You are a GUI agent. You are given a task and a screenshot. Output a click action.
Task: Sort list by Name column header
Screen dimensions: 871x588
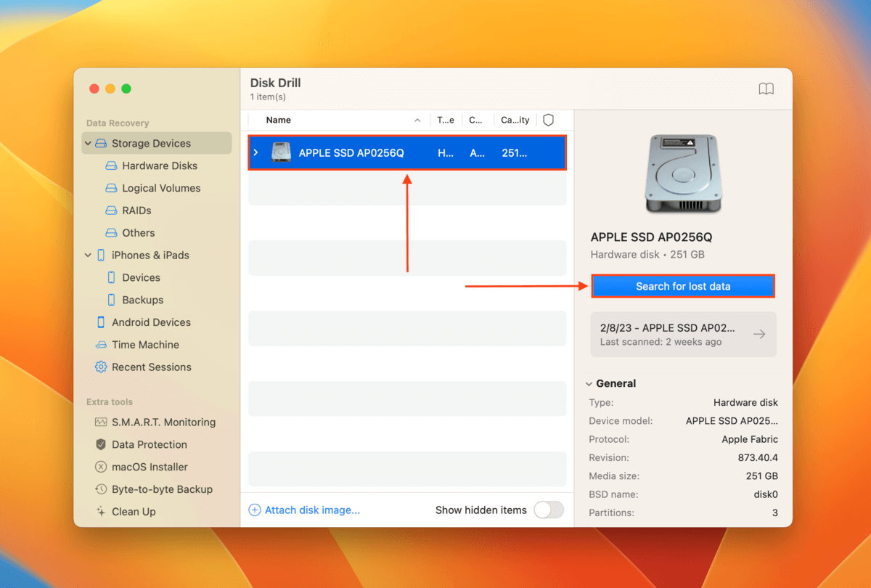pyautogui.click(x=279, y=120)
